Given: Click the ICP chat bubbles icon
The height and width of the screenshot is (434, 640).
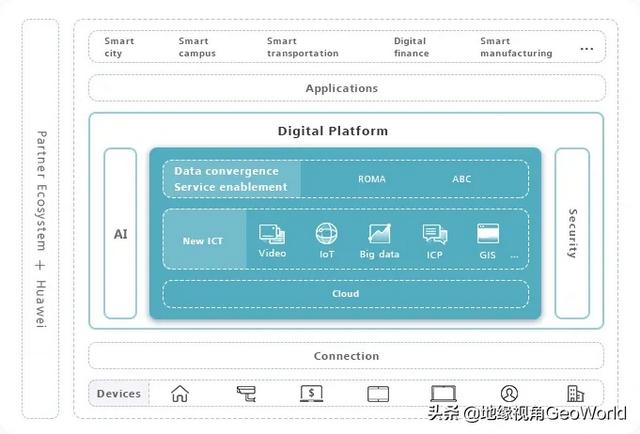Looking at the screenshot, I should pos(435,234).
